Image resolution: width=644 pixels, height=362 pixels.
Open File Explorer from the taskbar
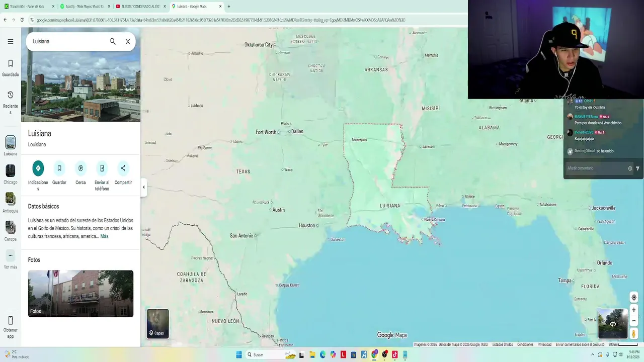[x=312, y=354]
